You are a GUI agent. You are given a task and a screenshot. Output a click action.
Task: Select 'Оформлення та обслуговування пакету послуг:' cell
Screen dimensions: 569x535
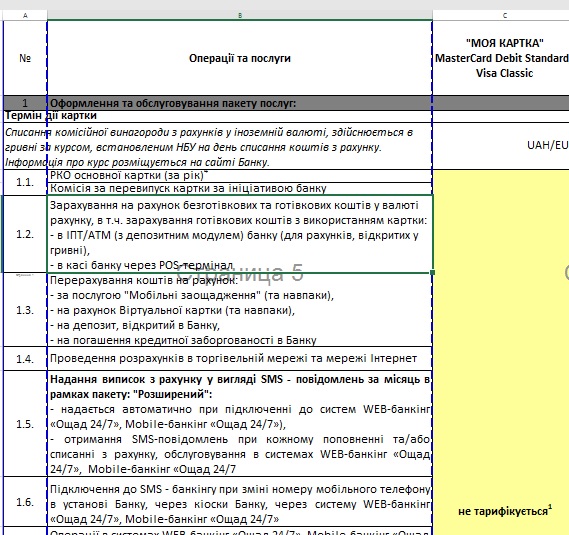(240, 103)
